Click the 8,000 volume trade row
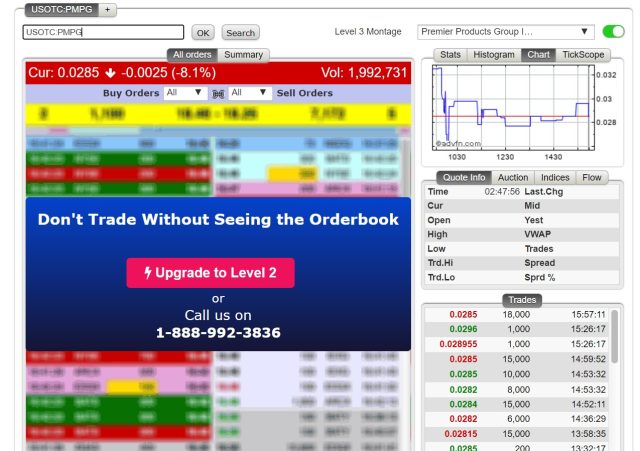The image size is (640, 451). point(516,389)
